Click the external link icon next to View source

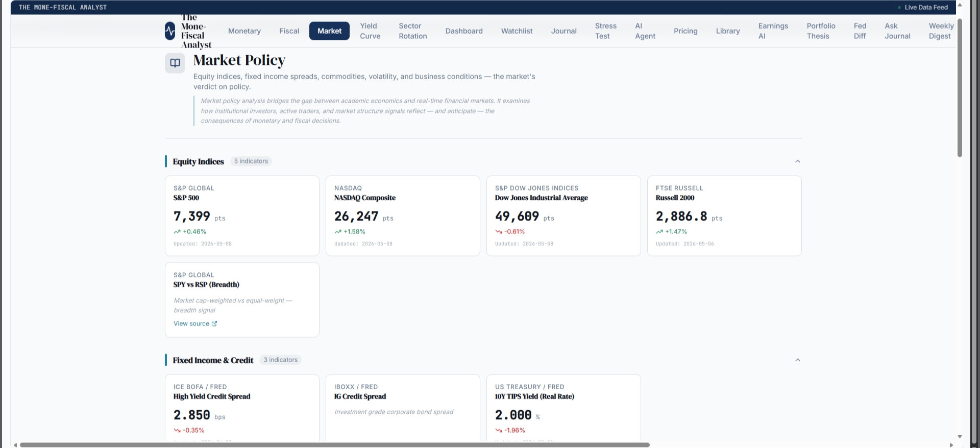coord(214,324)
